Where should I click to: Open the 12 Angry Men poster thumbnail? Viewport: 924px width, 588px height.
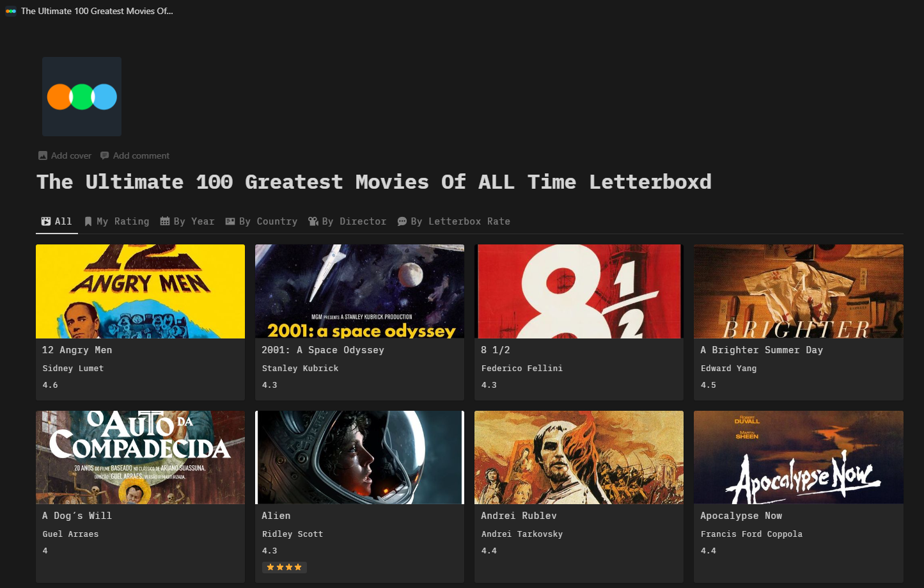pyautogui.click(x=141, y=291)
